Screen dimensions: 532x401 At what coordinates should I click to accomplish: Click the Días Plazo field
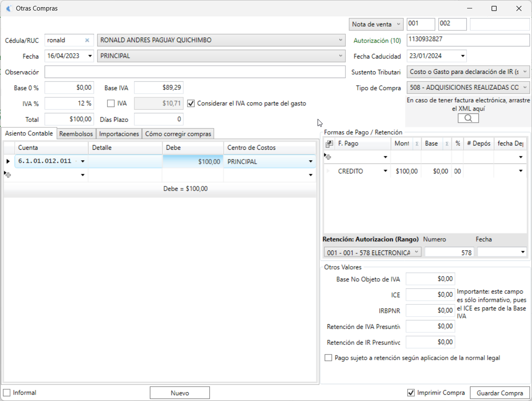(159, 119)
